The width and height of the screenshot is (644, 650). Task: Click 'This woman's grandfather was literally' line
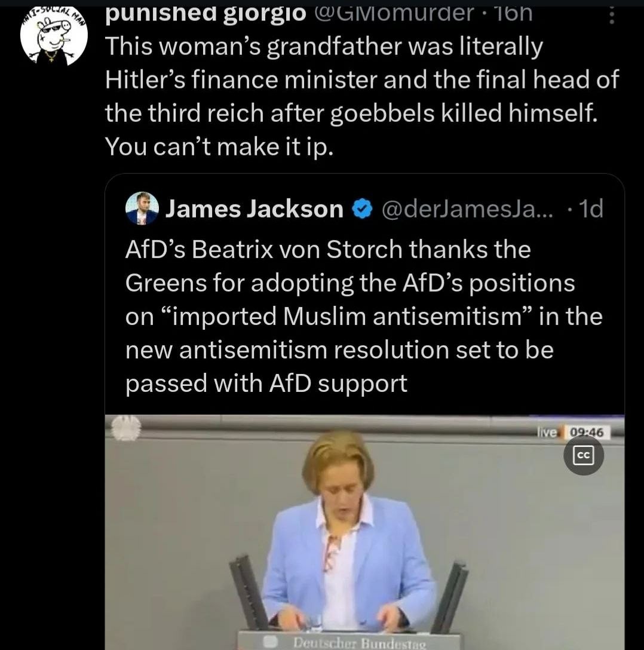pyautogui.click(x=324, y=46)
